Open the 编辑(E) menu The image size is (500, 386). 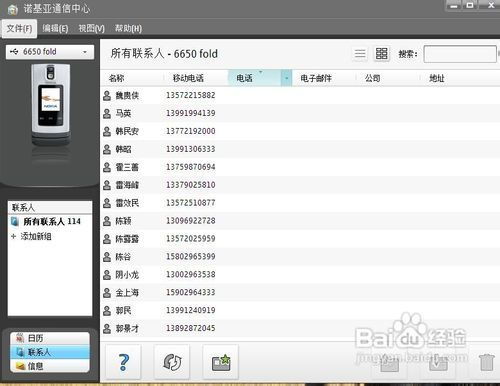pos(55,28)
